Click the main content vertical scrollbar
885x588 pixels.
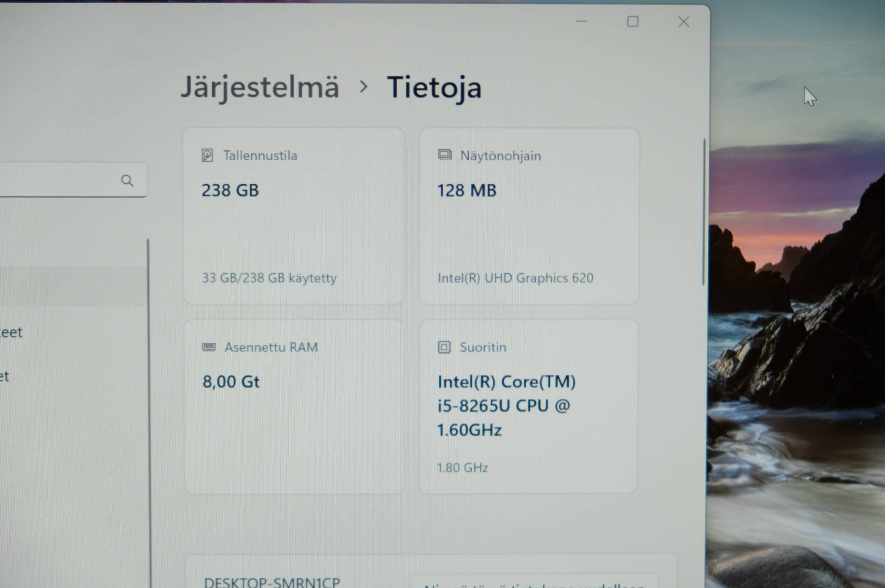pyautogui.click(x=704, y=212)
